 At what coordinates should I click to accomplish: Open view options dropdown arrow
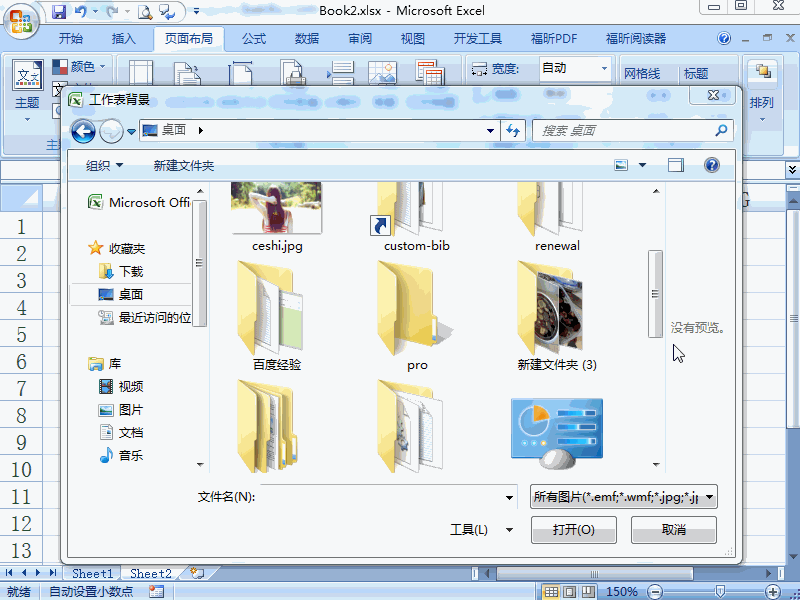642,165
